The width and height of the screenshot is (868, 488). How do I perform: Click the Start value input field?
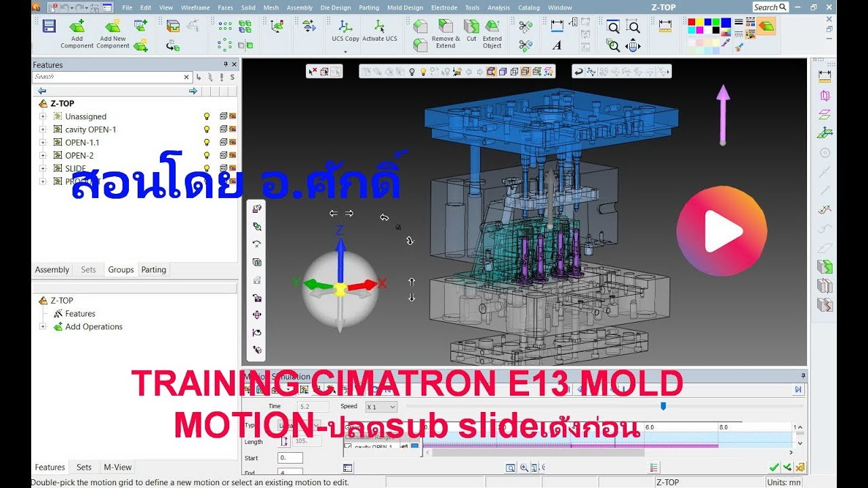click(290, 458)
